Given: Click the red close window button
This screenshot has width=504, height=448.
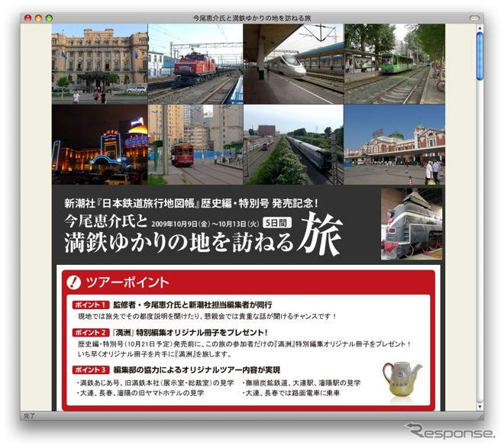Looking at the screenshot, I should tap(28, 18).
